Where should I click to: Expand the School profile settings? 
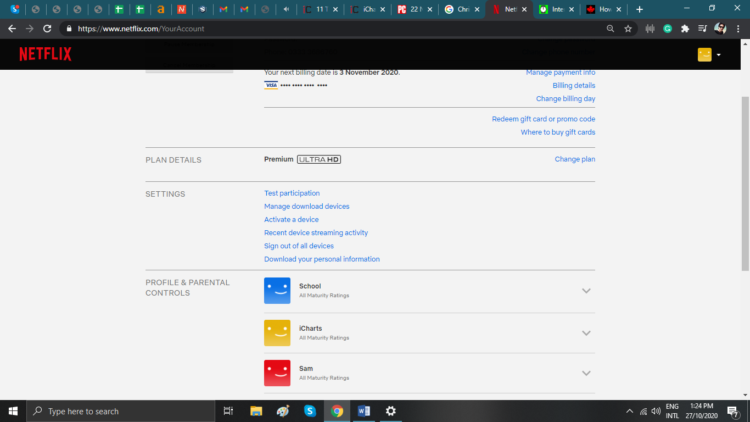(586, 291)
